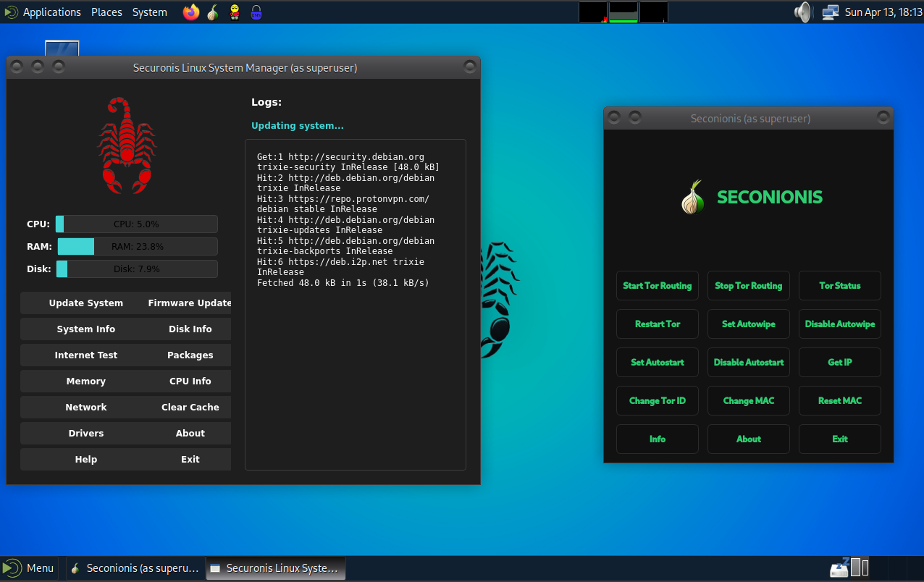
Task: Click Disable Autowipe
Action: pos(840,324)
